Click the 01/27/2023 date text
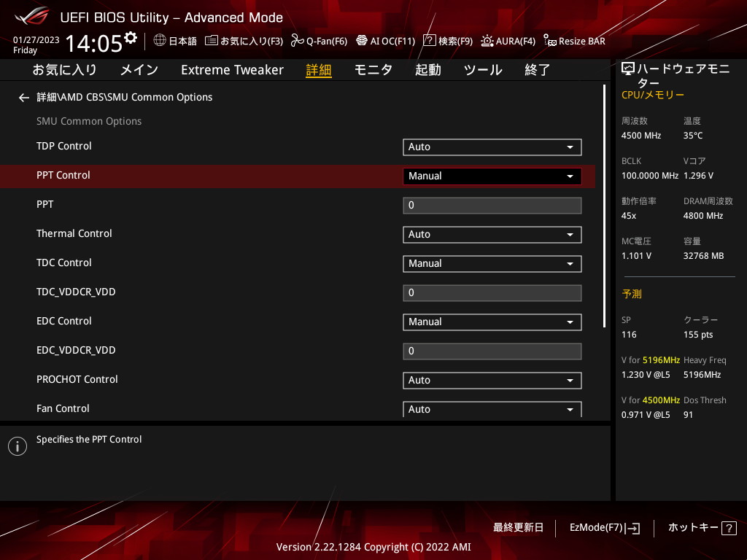Image resolution: width=747 pixels, height=560 pixels. point(36,40)
